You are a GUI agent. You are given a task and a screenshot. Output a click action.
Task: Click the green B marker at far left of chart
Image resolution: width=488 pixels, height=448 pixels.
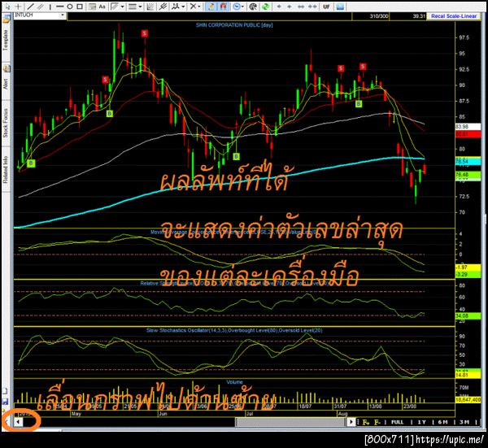31,163
